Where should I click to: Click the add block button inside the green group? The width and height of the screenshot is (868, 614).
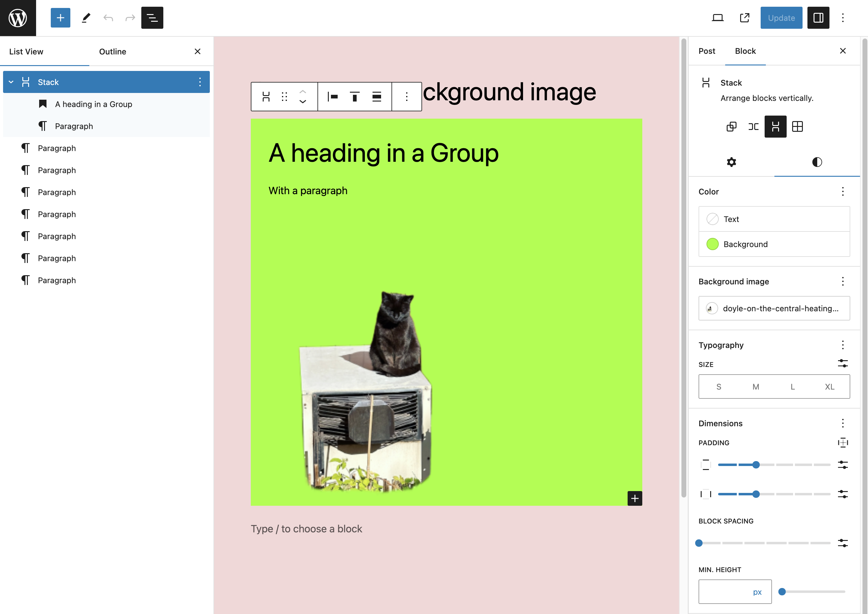[635, 498]
